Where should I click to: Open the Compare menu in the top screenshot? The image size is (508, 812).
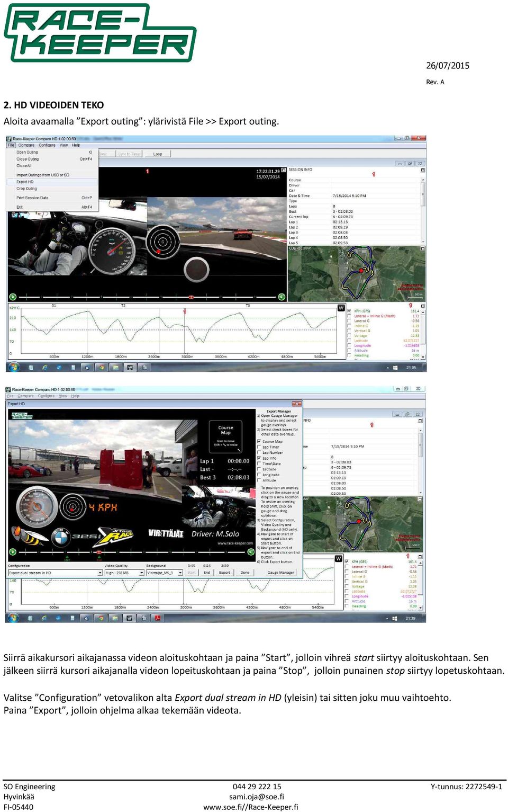(x=26, y=145)
